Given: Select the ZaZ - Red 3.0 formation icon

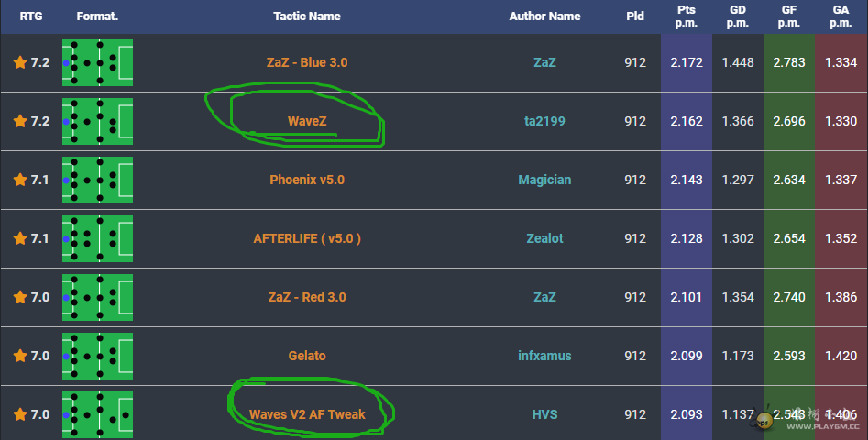Looking at the screenshot, I should 97,297.
